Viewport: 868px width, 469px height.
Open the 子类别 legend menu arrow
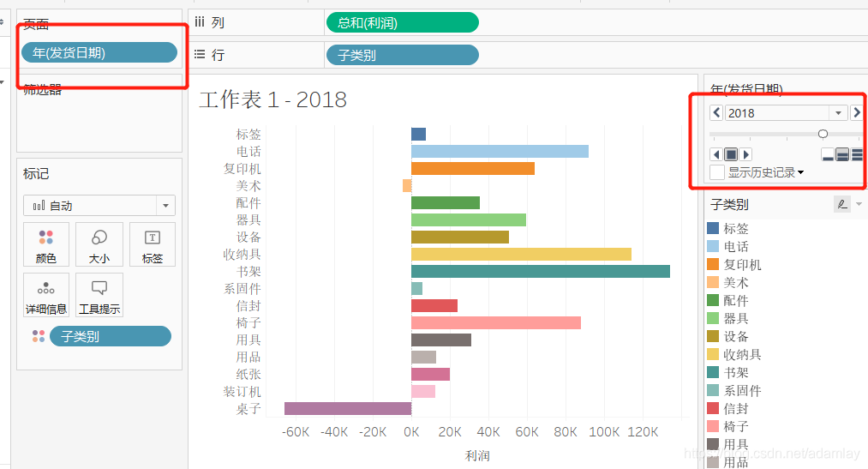(x=859, y=204)
